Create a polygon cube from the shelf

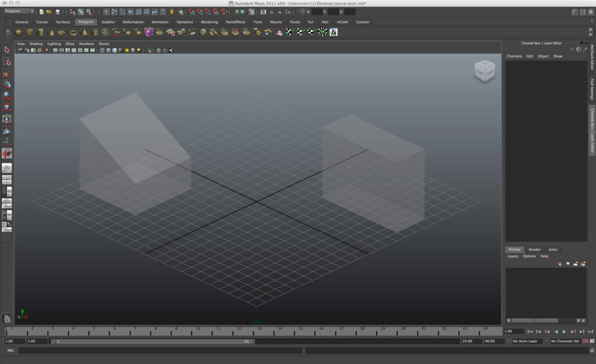pyautogui.click(x=30, y=33)
